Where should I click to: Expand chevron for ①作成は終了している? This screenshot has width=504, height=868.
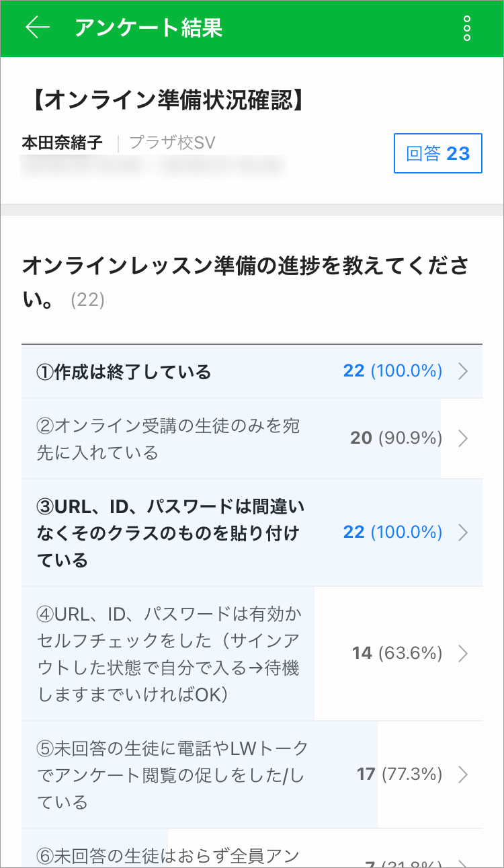click(463, 371)
